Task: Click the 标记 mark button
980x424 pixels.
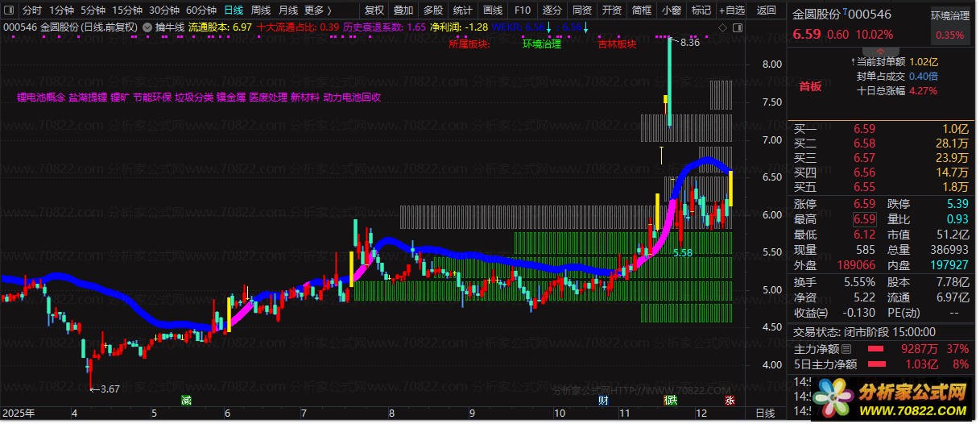Action: point(701,10)
